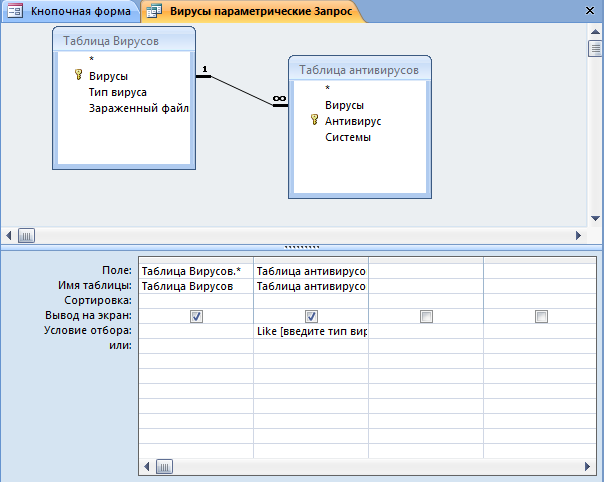This screenshot has width=604, height=482.
Task: Uncheck Вывод на экран for Таблица антивирусов column
Action: 311,316
